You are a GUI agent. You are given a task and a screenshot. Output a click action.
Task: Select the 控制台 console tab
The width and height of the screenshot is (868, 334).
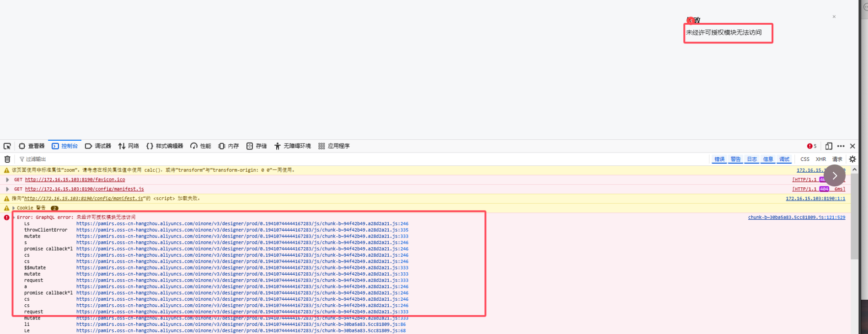click(x=64, y=146)
